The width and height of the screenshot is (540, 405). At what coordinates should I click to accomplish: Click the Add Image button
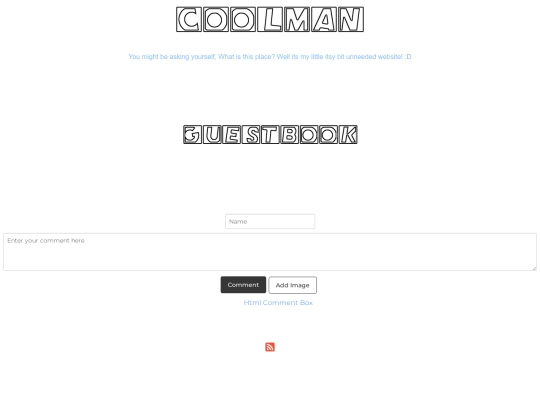[292, 285]
